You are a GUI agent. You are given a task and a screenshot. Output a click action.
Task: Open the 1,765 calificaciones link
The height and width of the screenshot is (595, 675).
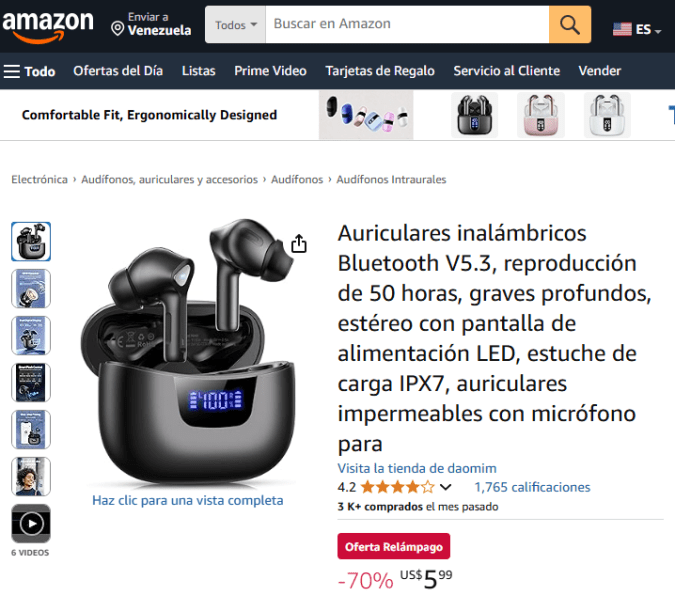point(532,487)
